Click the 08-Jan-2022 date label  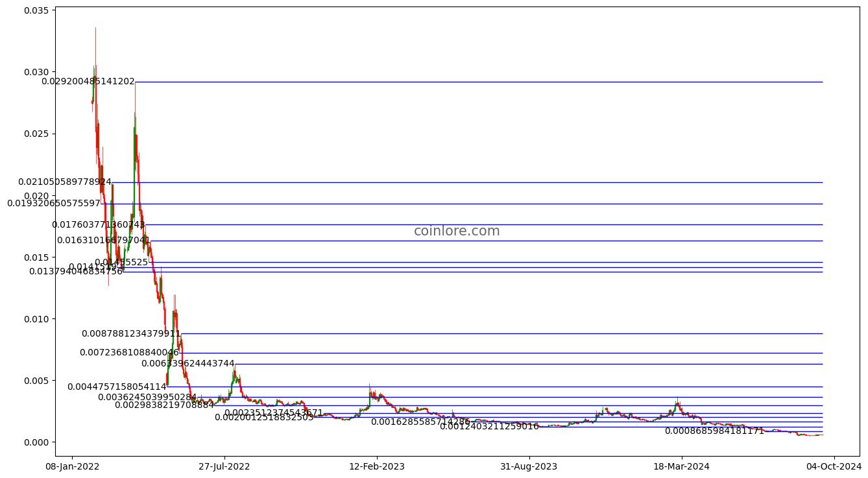72,466
